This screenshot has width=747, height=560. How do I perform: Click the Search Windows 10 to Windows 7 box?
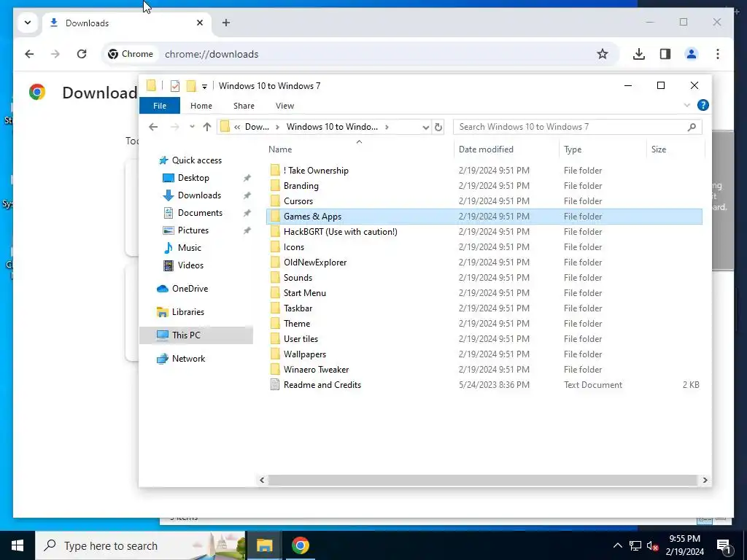[578, 127]
